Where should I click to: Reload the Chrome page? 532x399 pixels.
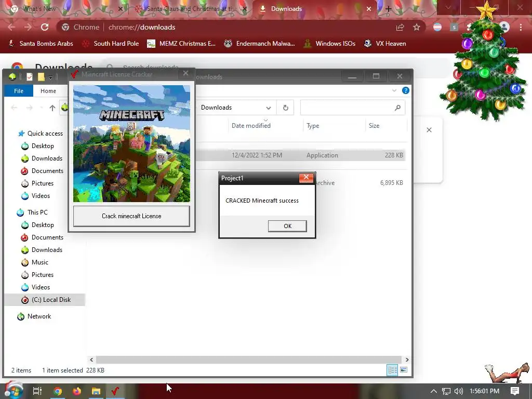click(x=45, y=27)
